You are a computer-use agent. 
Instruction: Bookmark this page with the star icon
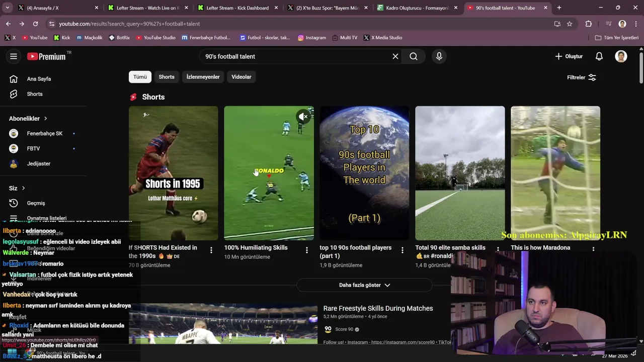click(570, 24)
